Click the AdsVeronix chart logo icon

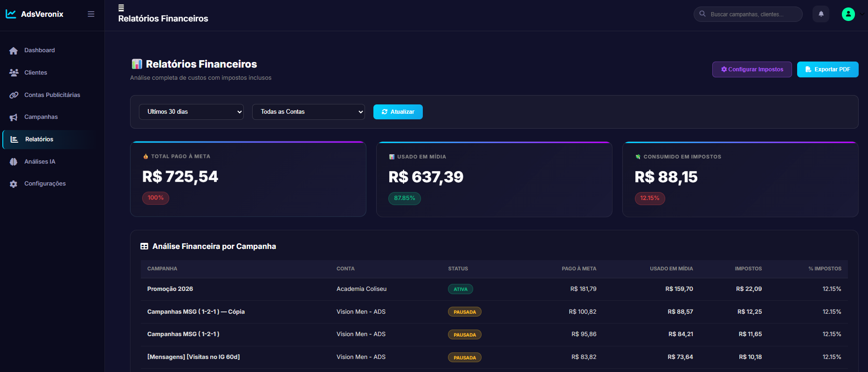pyautogui.click(x=11, y=14)
